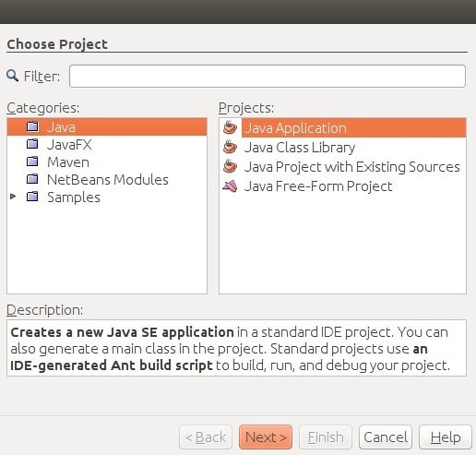Click the Java category folder icon

click(32, 126)
